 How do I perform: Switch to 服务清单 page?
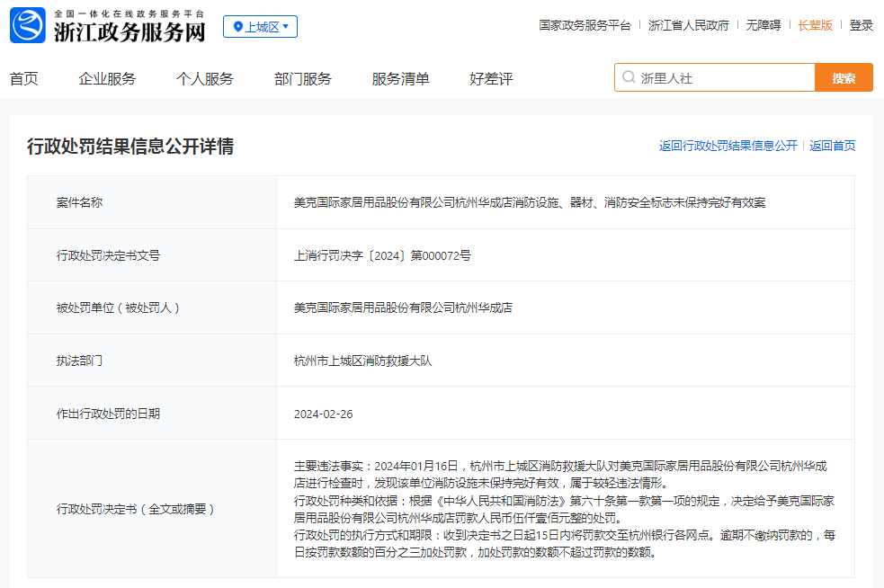click(400, 79)
